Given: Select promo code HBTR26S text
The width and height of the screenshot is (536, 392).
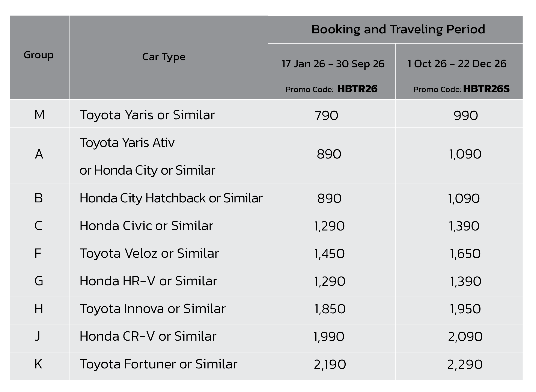Looking at the screenshot, I should tap(486, 89).
